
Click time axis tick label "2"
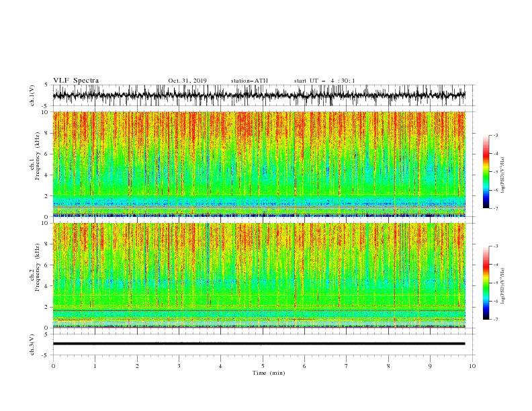[x=137, y=366]
